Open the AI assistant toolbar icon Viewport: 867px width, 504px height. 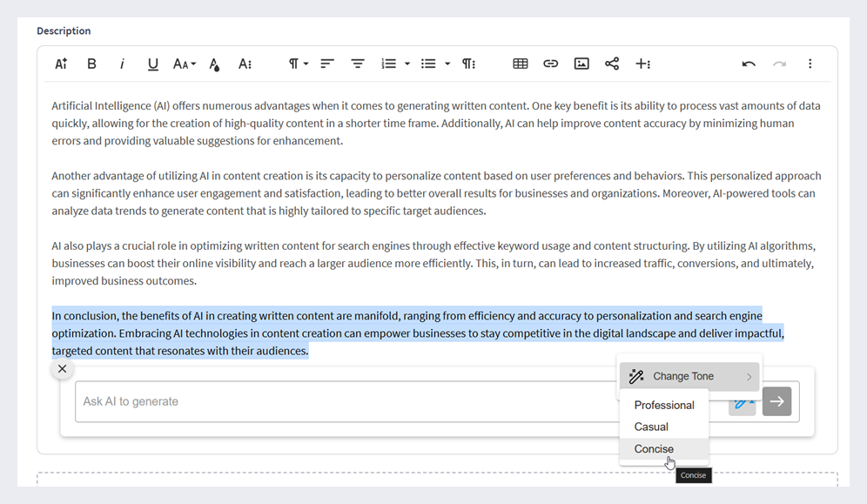[62, 64]
